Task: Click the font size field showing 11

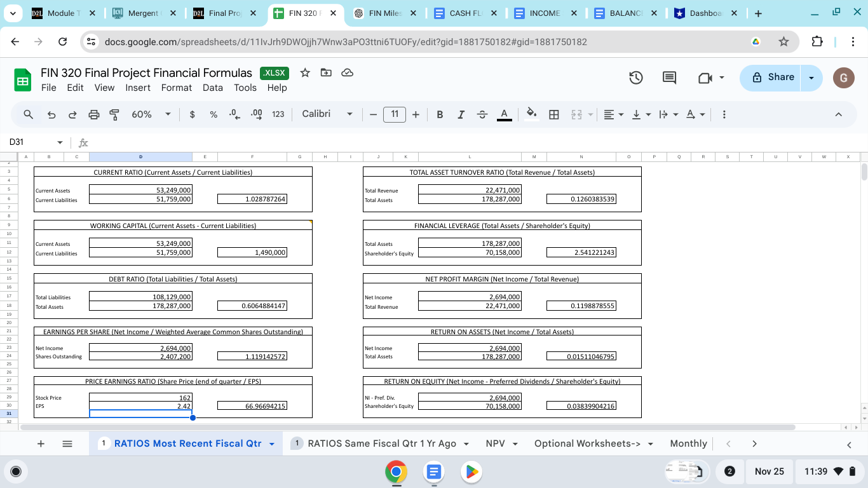Action: 395,114
